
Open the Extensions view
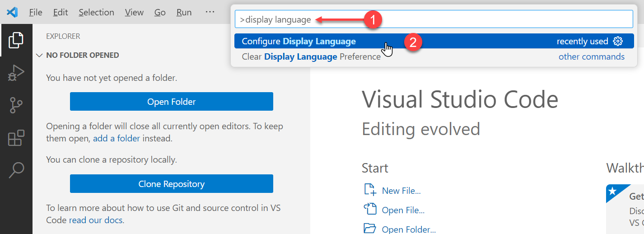point(16,138)
